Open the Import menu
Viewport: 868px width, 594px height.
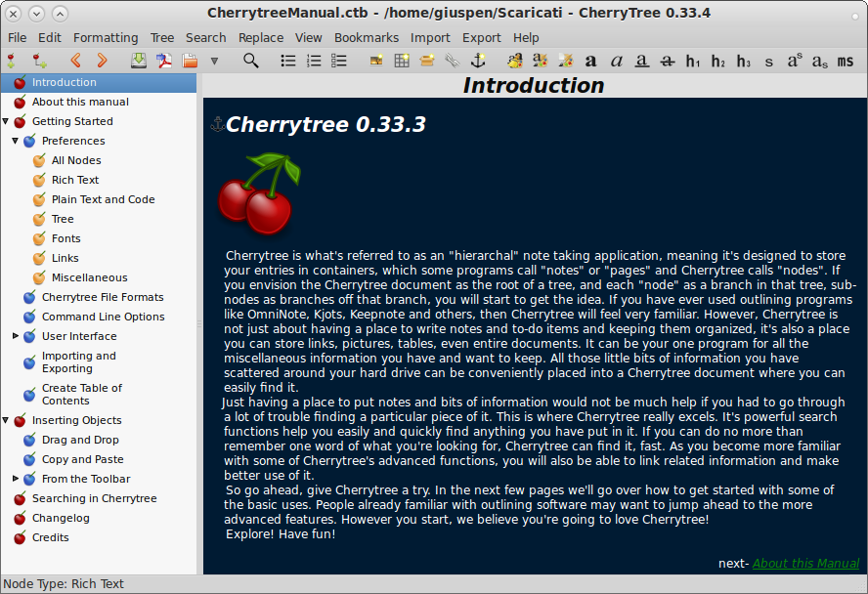pos(430,37)
